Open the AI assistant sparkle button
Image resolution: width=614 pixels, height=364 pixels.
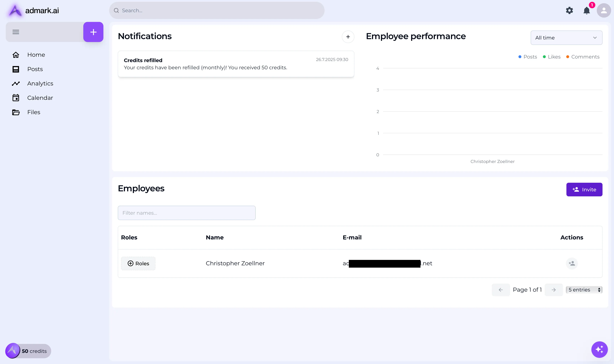pyautogui.click(x=599, y=349)
